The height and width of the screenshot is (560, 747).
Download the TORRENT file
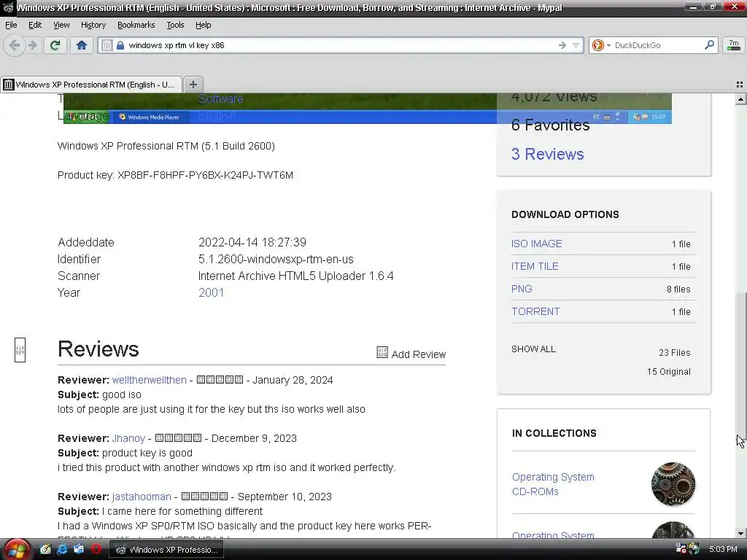[535, 311]
